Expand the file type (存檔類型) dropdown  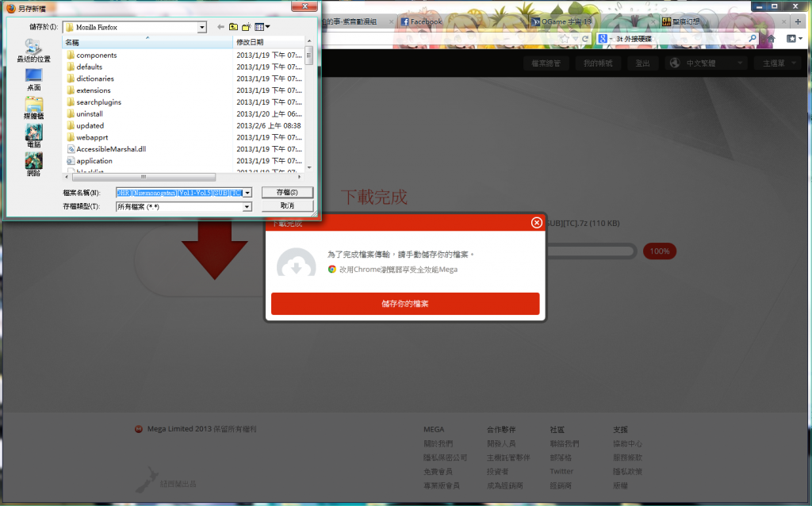(247, 206)
